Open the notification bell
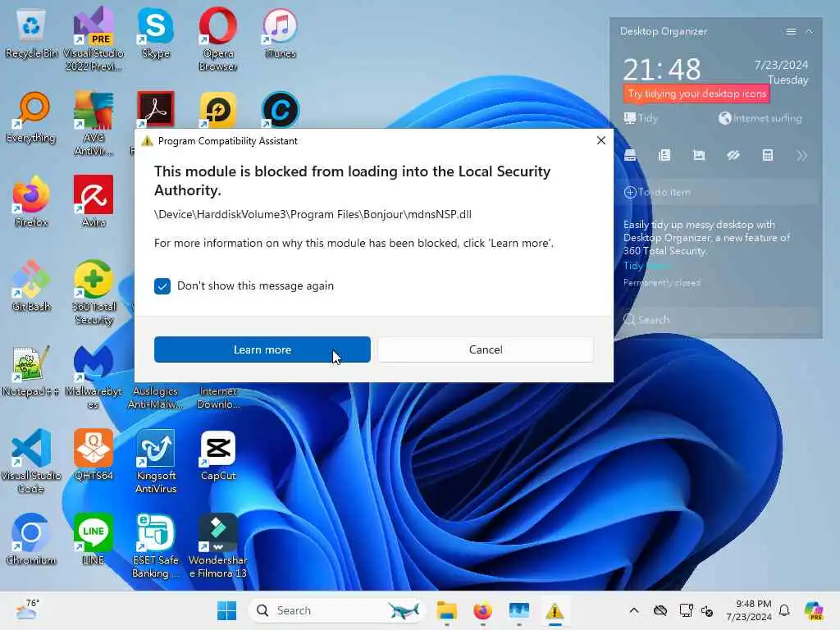This screenshot has height=630, width=840. 784,610
